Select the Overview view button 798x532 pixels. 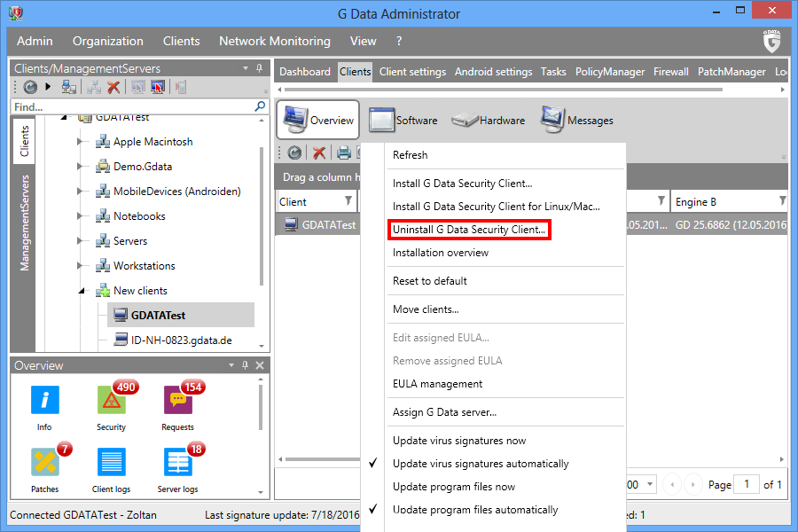point(318,121)
